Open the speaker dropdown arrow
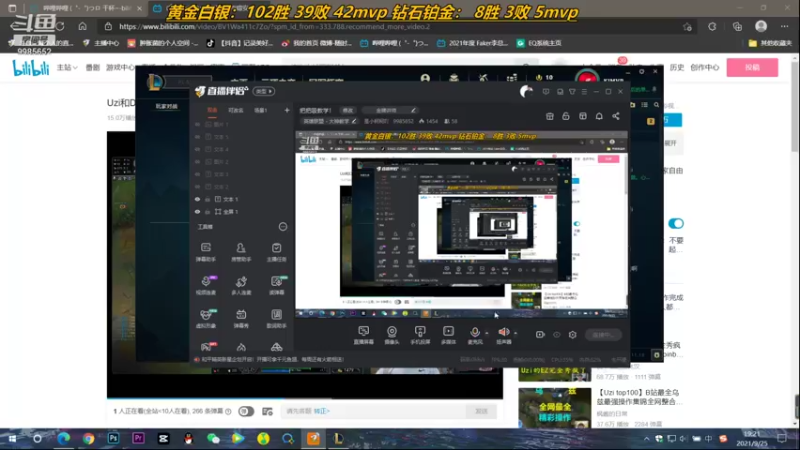The image size is (800, 450). (515, 333)
